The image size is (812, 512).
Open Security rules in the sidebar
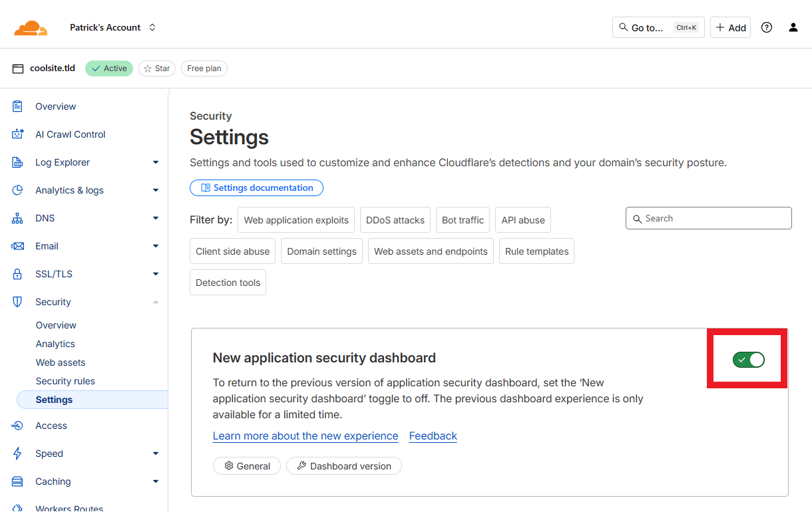coord(65,381)
